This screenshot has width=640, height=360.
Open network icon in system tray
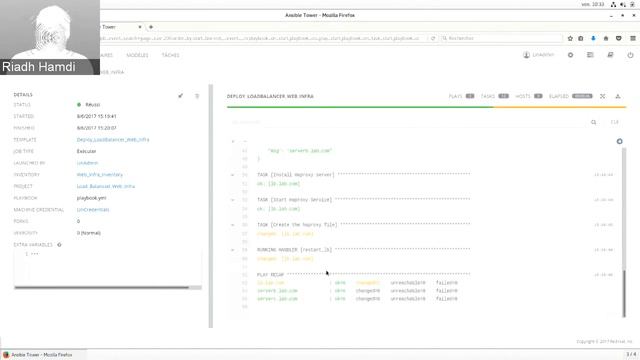tap(613, 4)
